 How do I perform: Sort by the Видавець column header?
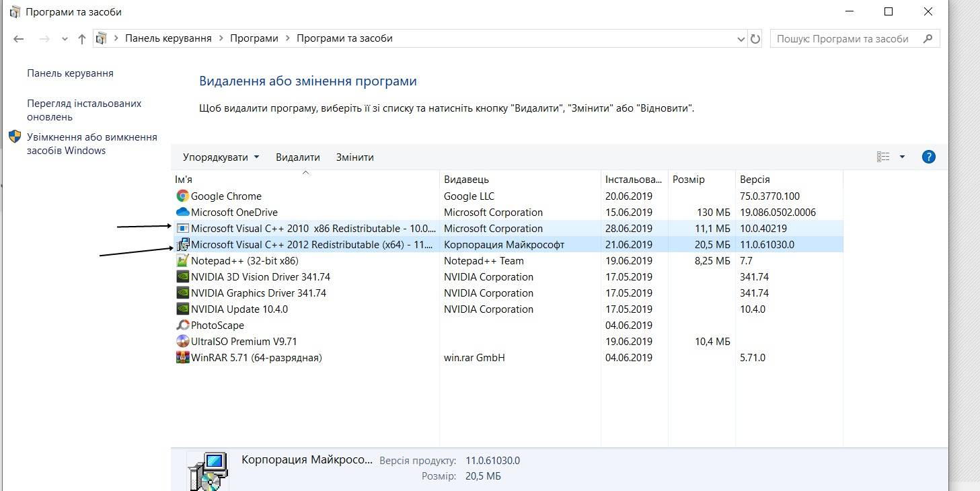(x=521, y=180)
